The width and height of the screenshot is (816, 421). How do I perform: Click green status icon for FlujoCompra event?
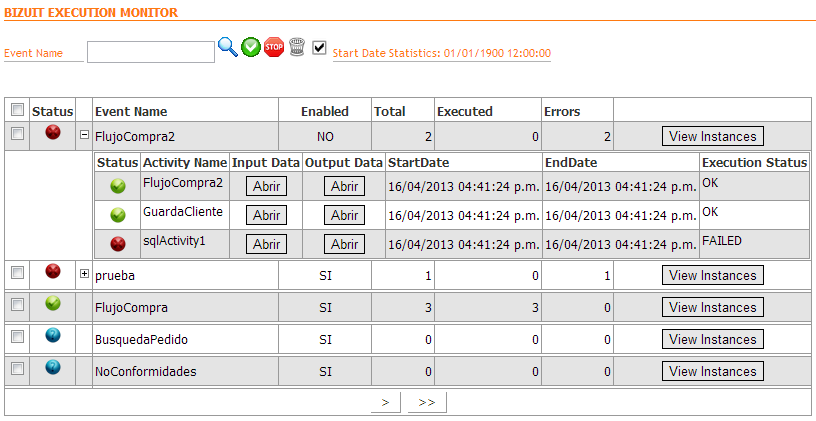[53, 305]
